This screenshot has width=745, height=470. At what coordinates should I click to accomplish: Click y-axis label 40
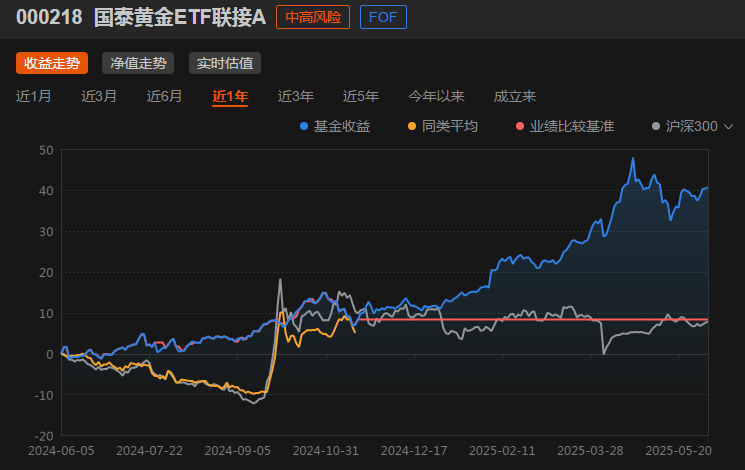[47, 191]
